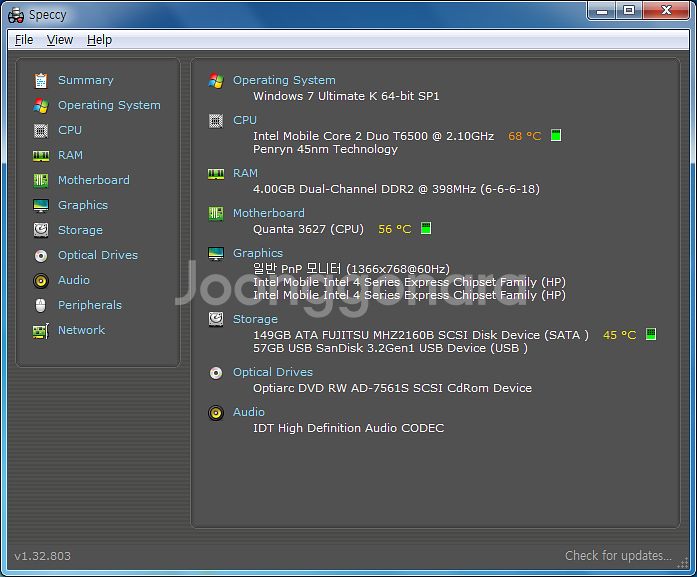Viewport: 697px width, 577px height.
Task: Click the Motherboard icon in sidebar
Action: click(x=41, y=180)
